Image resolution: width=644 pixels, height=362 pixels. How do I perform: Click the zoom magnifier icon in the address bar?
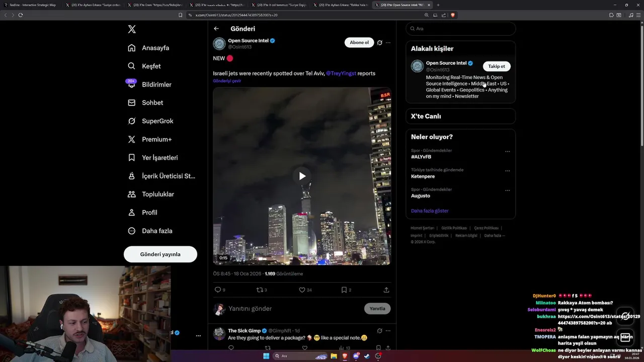tap(427, 15)
